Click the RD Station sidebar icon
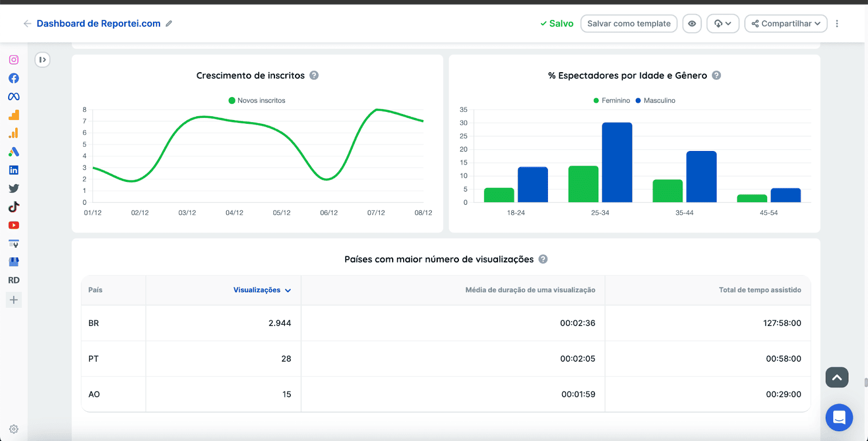Screen dimensions: 868x441 [14, 280]
